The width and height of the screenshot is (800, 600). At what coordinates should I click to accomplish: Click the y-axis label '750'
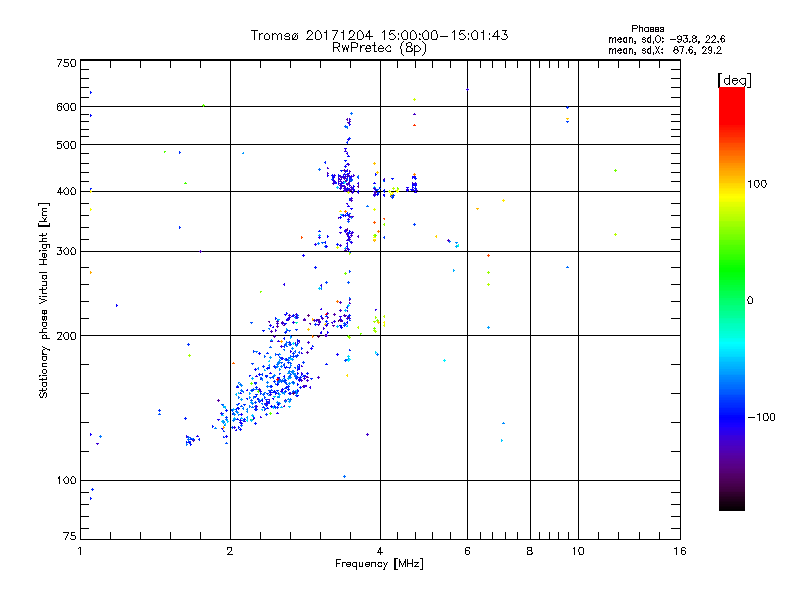pyautogui.click(x=66, y=63)
